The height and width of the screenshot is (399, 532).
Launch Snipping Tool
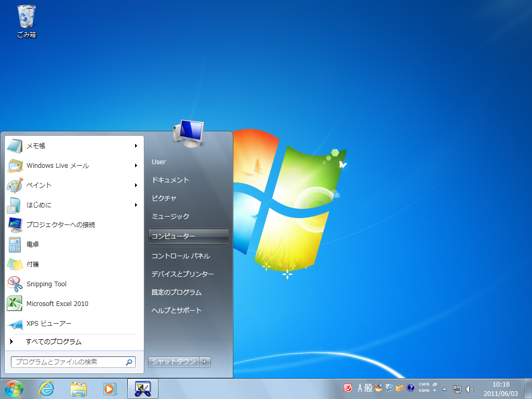[75, 284]
